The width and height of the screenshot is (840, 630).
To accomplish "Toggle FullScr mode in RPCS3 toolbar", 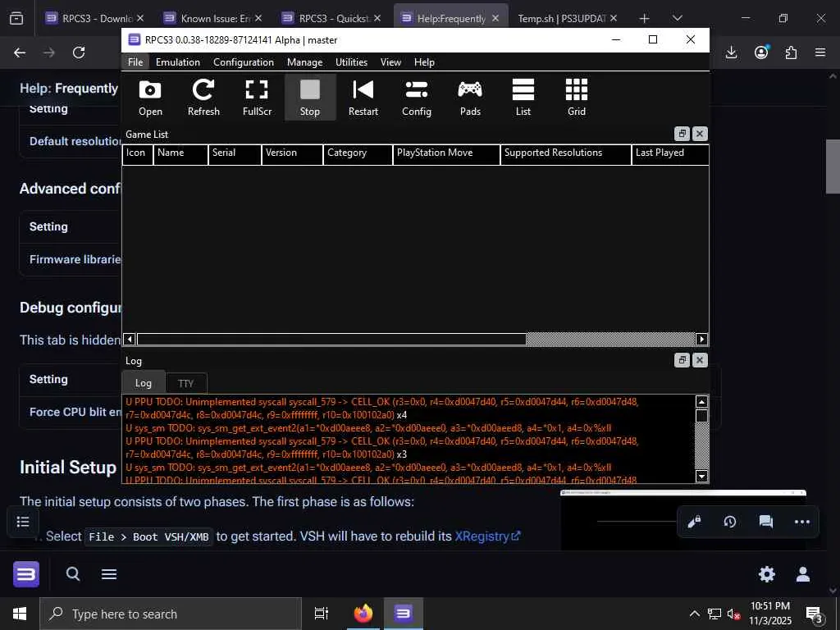I will coord(257,98).
